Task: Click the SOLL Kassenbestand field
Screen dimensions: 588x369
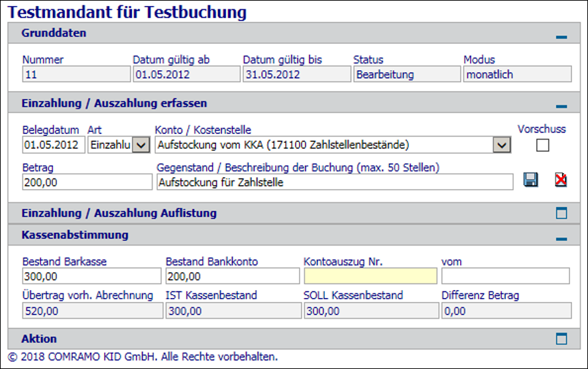Action: coord(371,311)
